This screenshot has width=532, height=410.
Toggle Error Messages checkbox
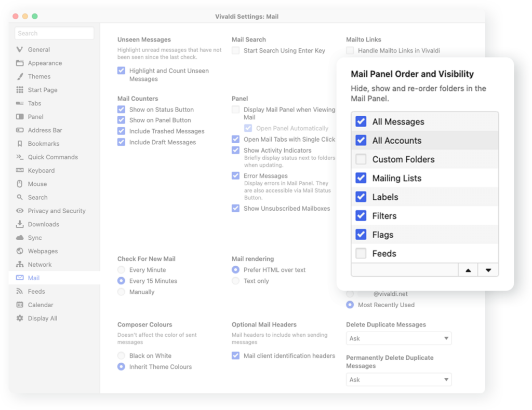[x=235, y=175]
